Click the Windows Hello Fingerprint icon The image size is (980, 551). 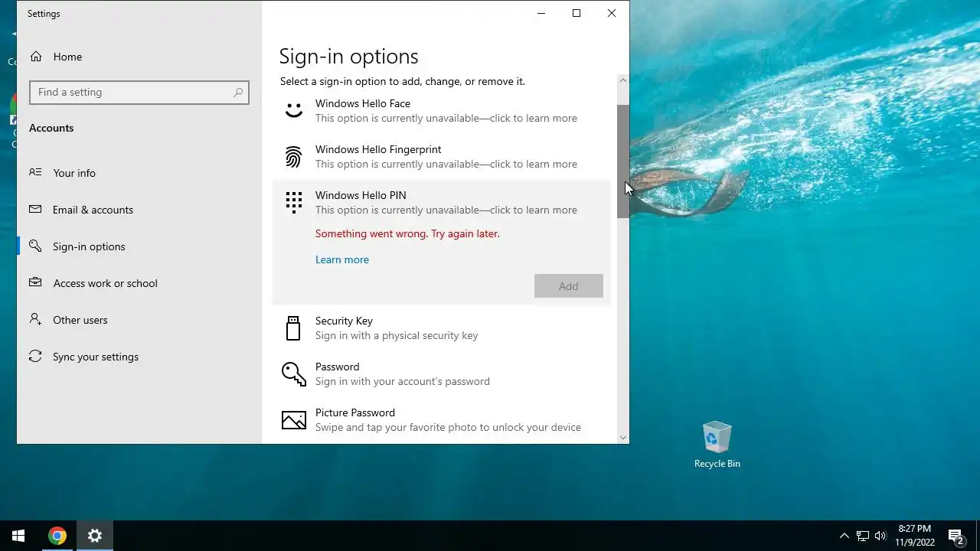294,157
